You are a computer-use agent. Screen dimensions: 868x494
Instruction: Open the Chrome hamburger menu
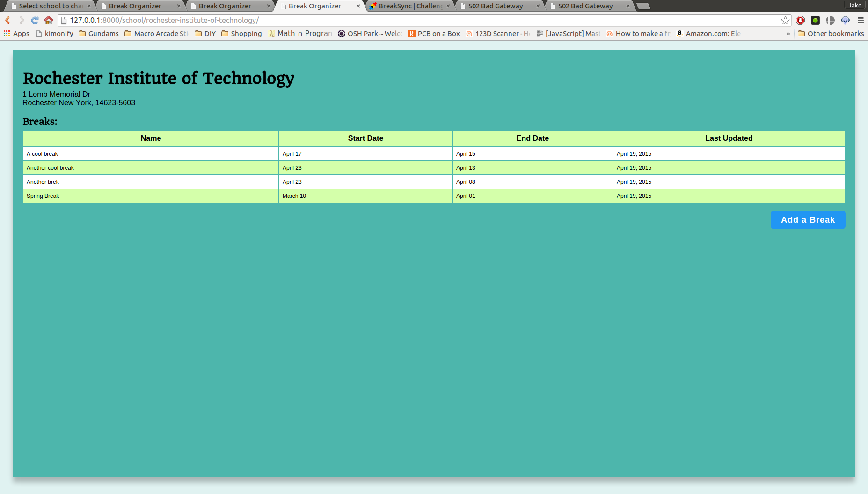(861, 20)
